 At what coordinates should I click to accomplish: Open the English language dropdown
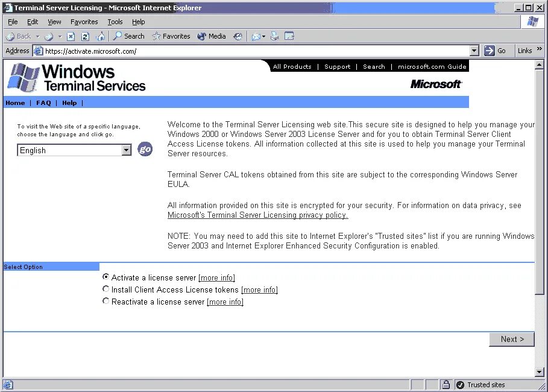(x=74, y=150)
